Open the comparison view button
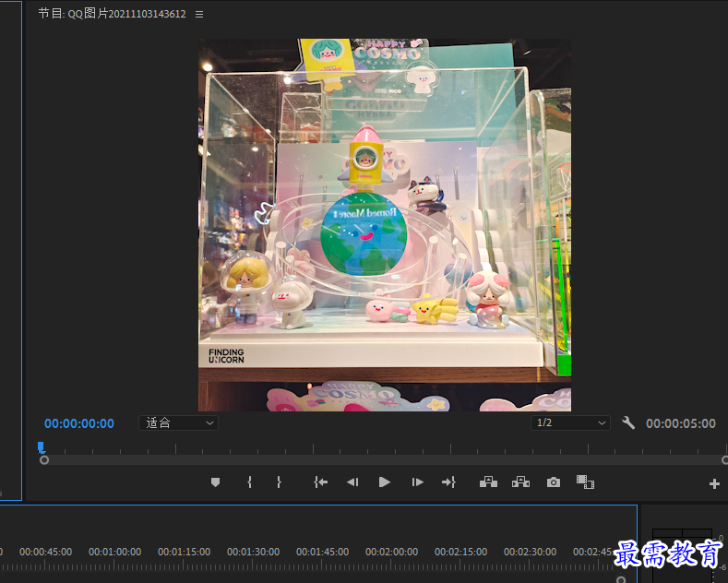 (586, 482)
